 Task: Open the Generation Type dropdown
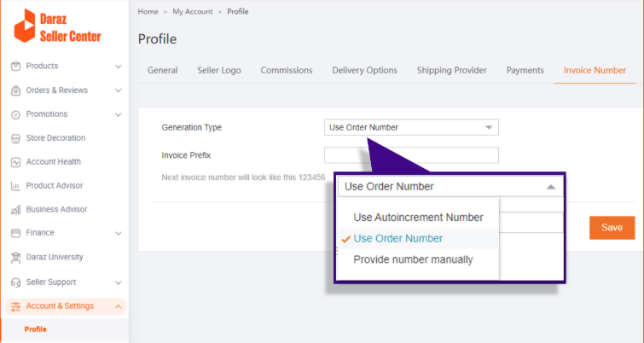click(411, 128)
